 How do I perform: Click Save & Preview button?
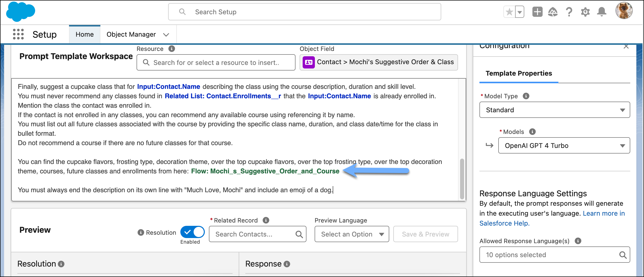coord(425,233)
